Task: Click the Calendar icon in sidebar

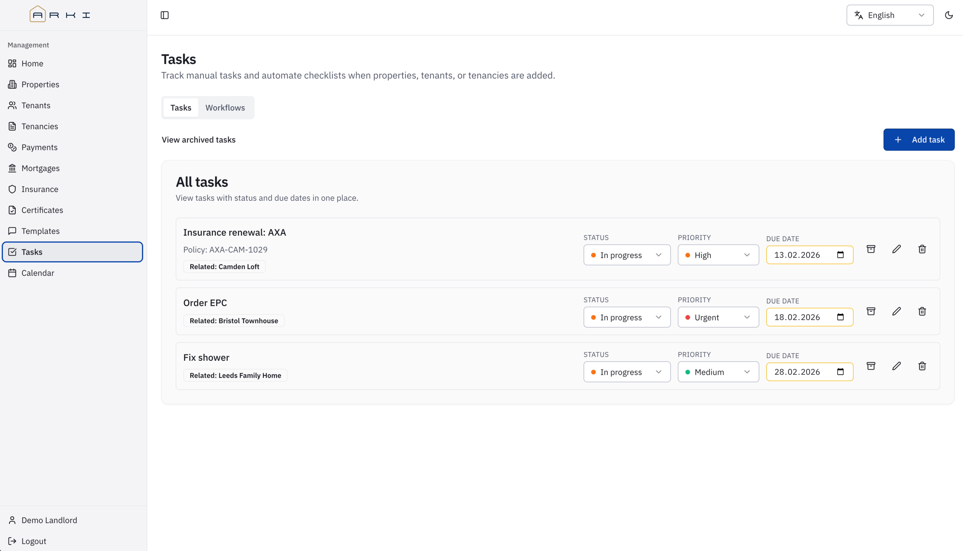Action: click(12, 273)
